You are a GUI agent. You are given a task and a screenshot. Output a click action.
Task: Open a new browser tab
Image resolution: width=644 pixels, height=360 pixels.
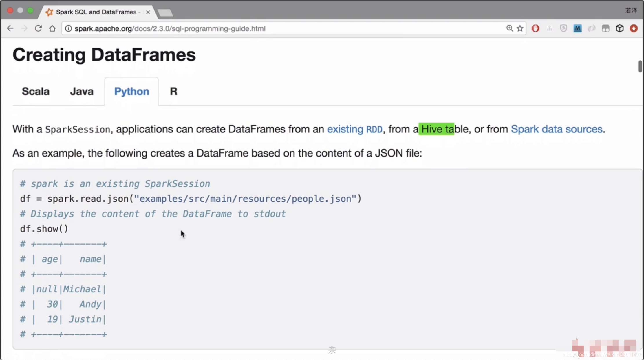(165, 12)
